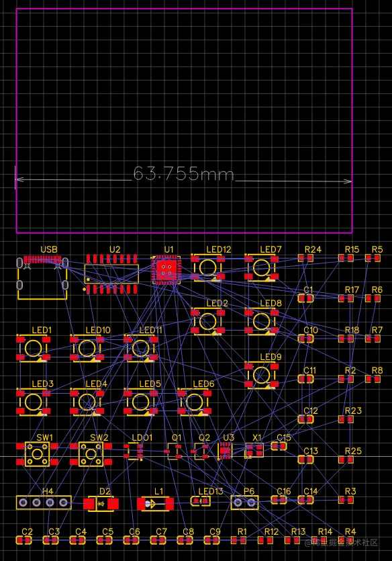392x561 pixels.
Task: Pick the LED8 component
Action: point(262,321)
